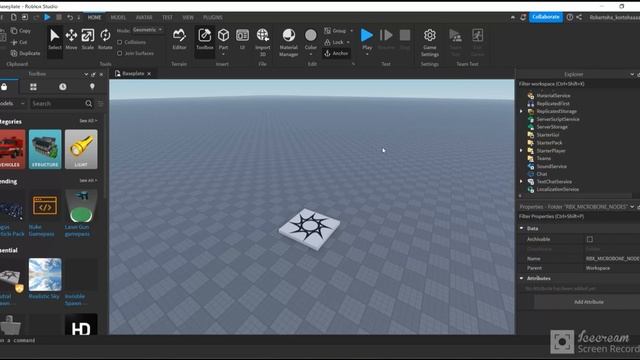Enable the Join Surfaces checkbox
Image resolution: width=640 pixels, height=360 pixels.
(120, 53)
